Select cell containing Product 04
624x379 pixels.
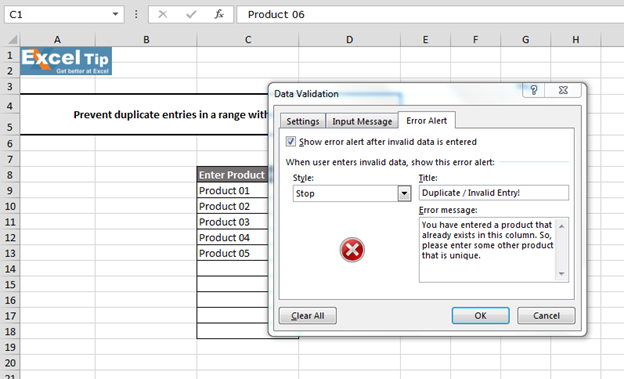(x=232, y=237)
